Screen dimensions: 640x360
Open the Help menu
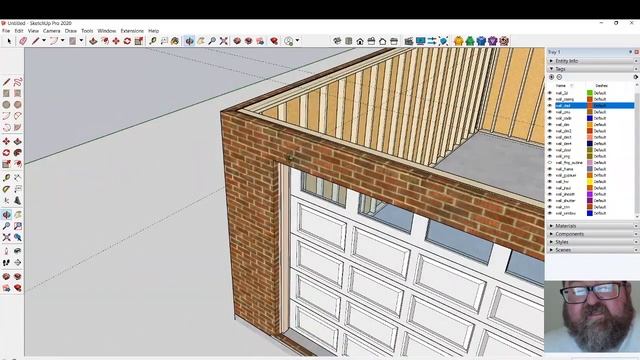click(x=153, y=31)
